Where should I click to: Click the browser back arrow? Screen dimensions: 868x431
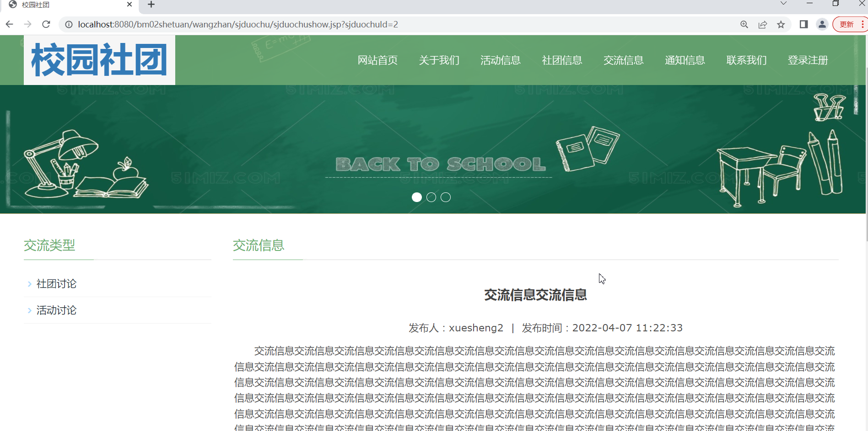coord(9,24)
